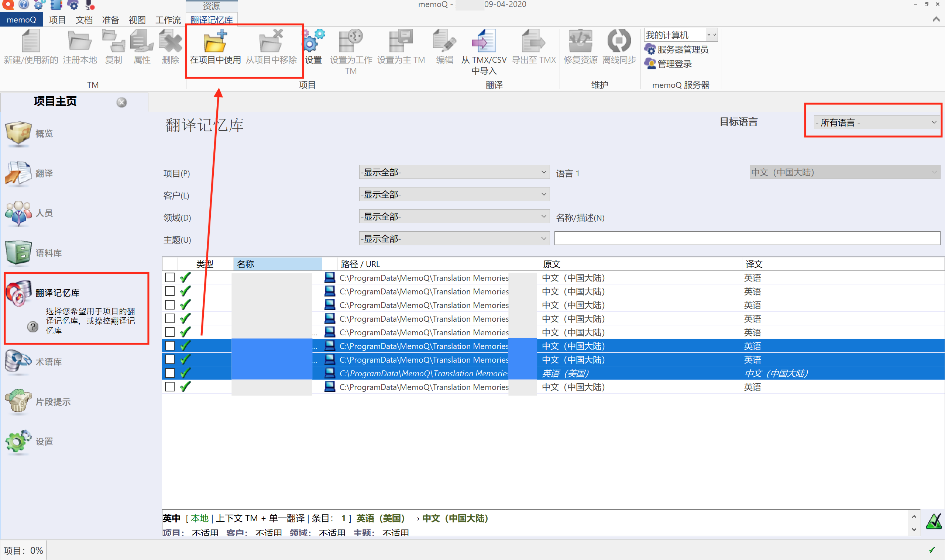The height and width of the screenshot is (560, 945).
Task: Close the 项目主页 tab
Action: (121, 102)
